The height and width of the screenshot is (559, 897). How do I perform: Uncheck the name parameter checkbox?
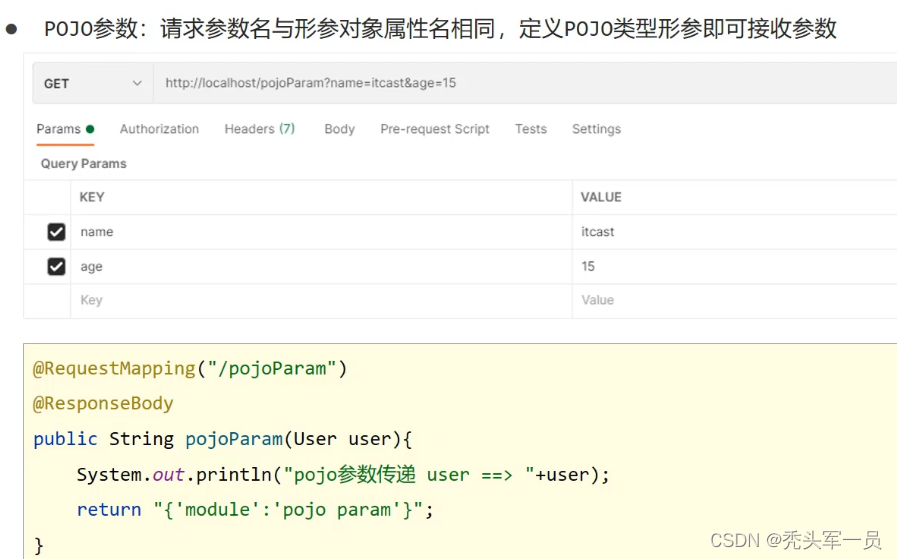(57, 232)
